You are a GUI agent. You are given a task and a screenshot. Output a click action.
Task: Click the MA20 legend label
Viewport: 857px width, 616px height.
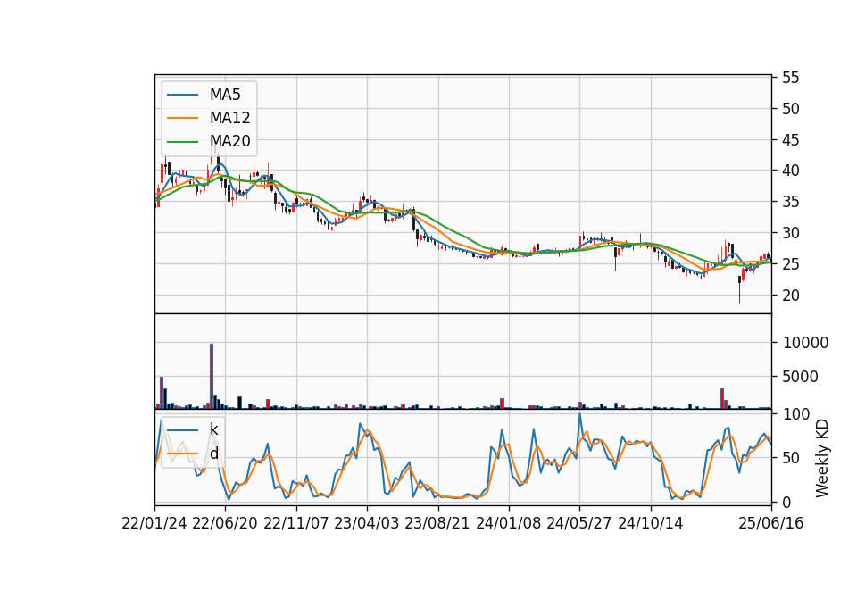(x=229, y=141)
